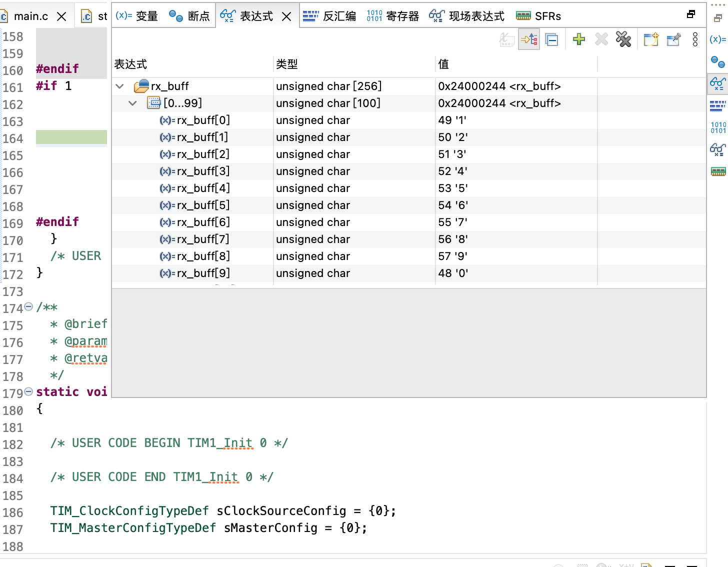Select rx_buff[4] expression row
Viewport: 728px width, 567px height.
click(408, 188)
